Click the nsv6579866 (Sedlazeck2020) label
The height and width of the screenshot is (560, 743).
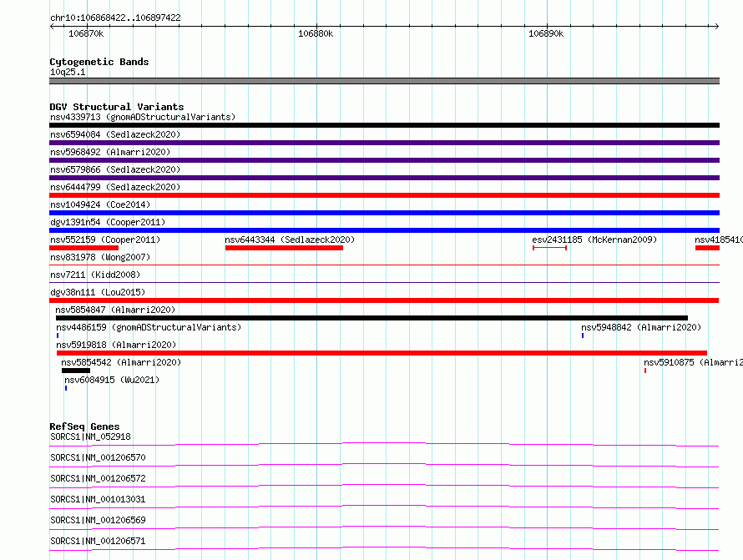click(115, 169)
